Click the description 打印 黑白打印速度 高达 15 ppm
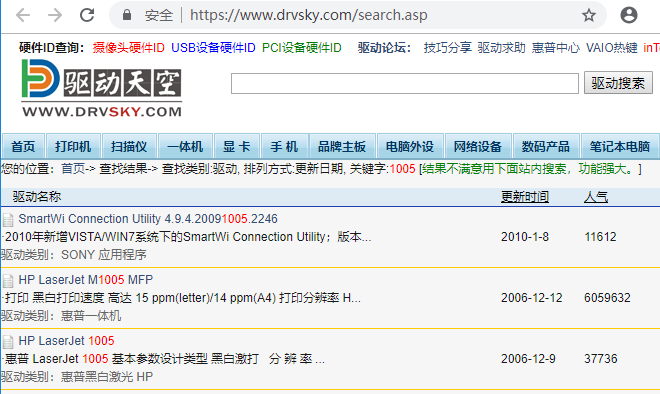Screen dimensions: 660x394 tap(183, 298)
